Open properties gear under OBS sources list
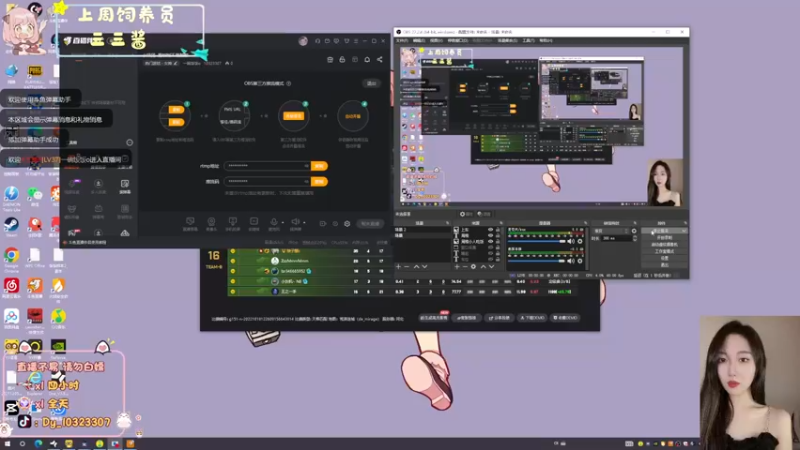 coord(473,266)
